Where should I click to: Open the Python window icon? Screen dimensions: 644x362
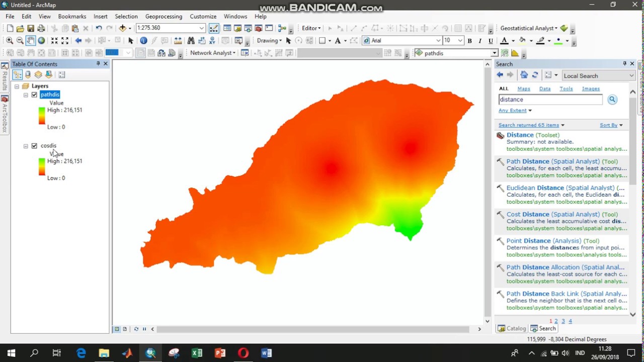click(x=269, y=28)
